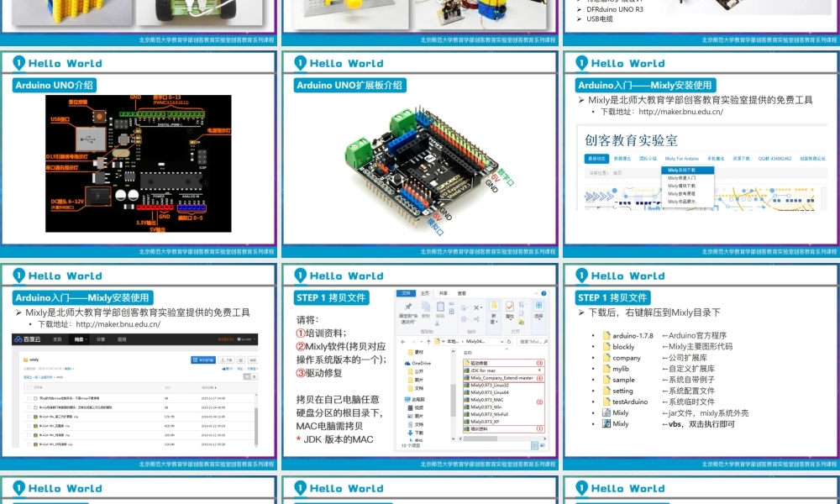
Task: Click the setting folder icon
Action: [x=606, y=391]
